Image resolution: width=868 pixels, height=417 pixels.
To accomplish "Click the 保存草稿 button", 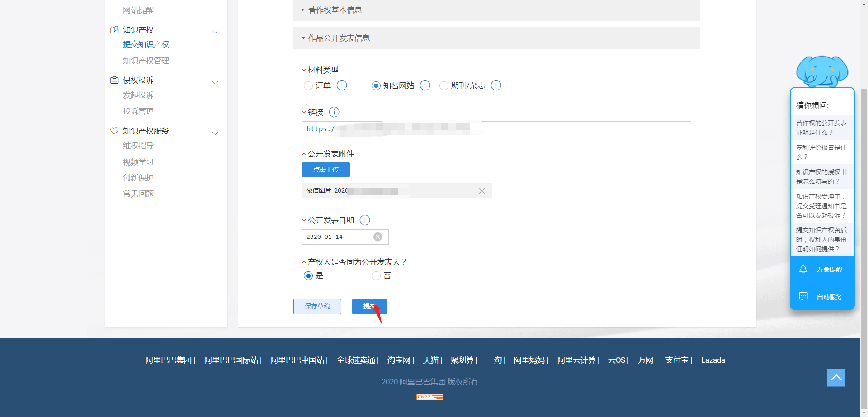I will coord(317,306).
